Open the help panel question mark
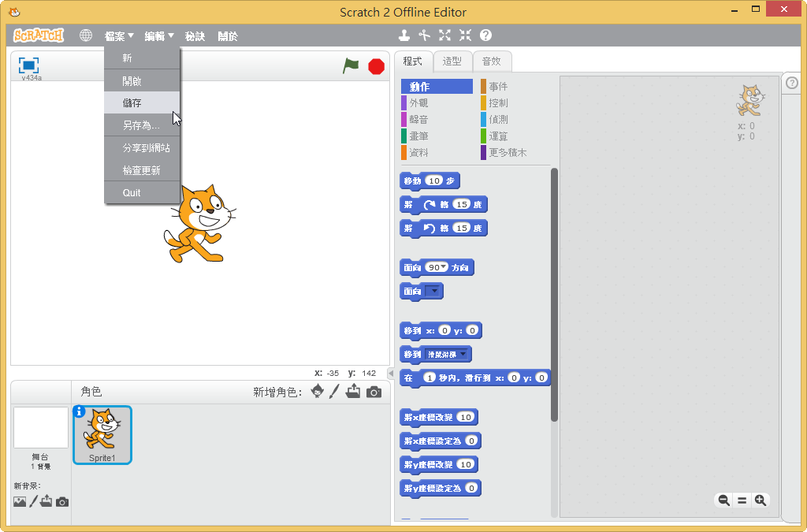 tap(792, 82)
